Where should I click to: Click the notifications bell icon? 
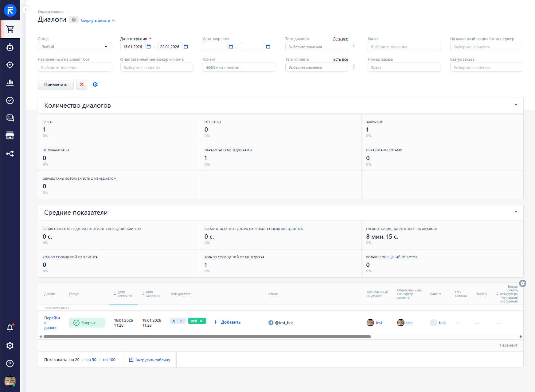coord(10,328)
